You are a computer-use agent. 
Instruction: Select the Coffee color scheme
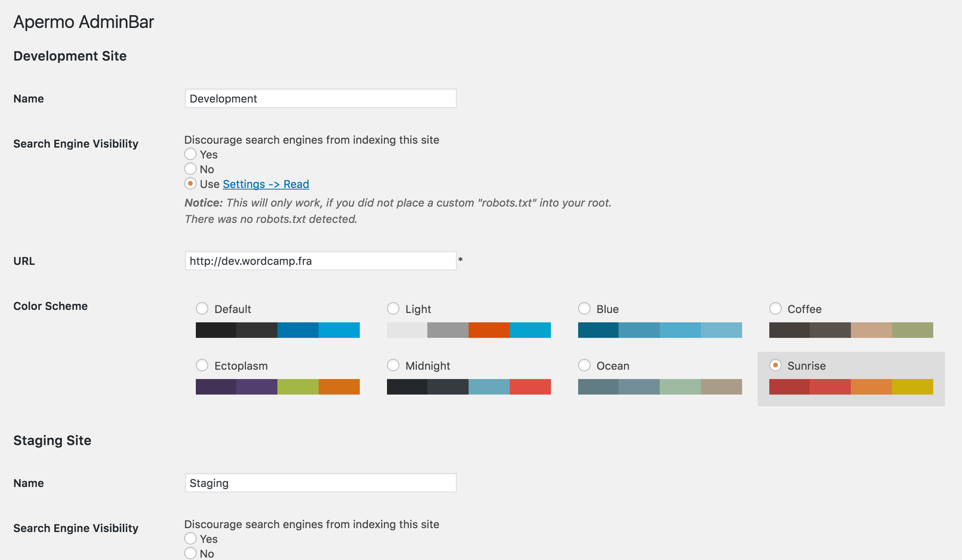point(776,309)
